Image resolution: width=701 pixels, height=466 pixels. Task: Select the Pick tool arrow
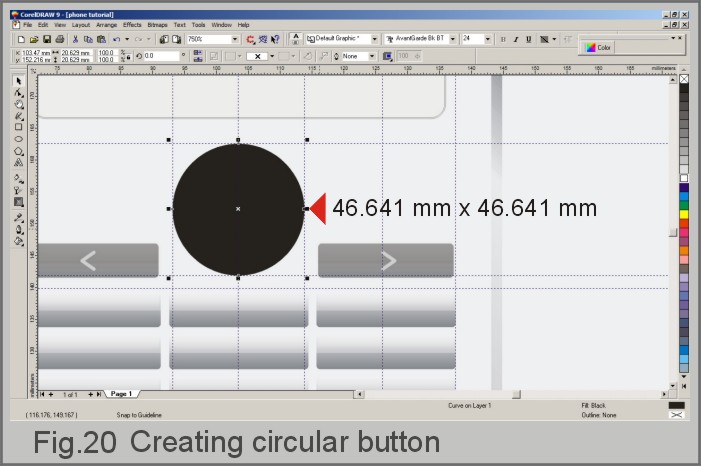pos(18,81)
